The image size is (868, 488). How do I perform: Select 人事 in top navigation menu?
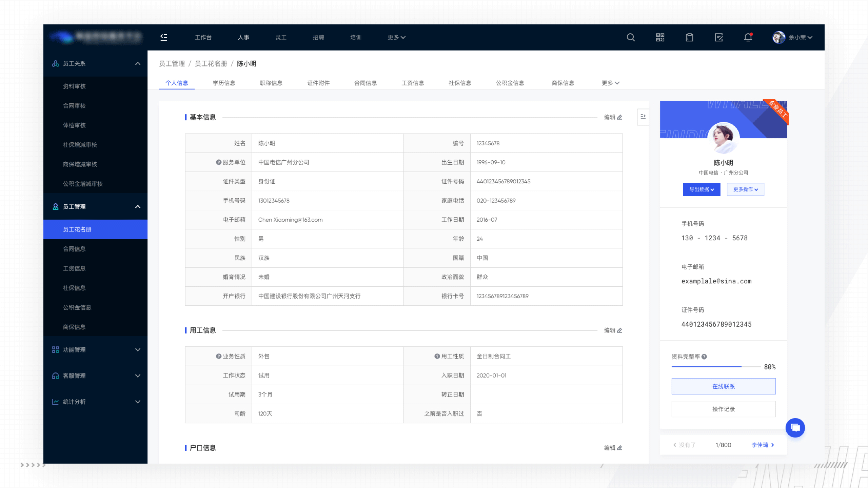point(243,37)
